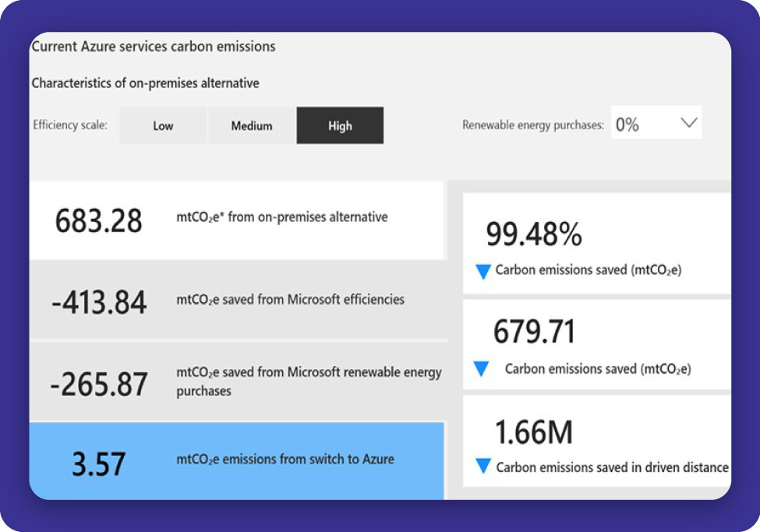The image size is (760, 532).
Task: Select the High efficiency scale option
Action: [x=340, y=125]
